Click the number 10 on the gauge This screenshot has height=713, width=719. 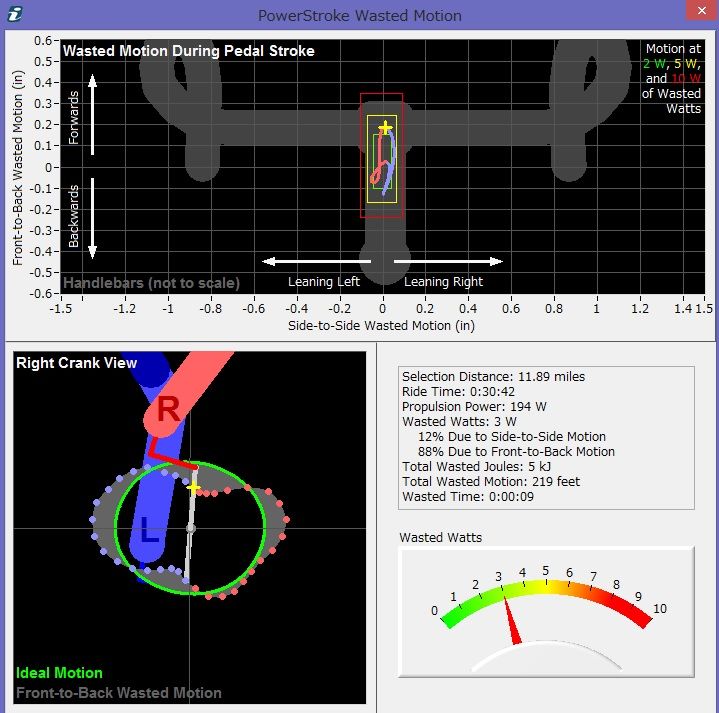659,608
